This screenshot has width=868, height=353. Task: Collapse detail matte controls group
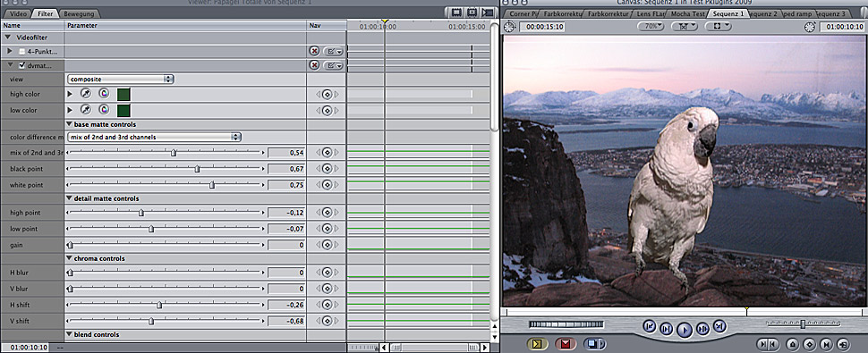point(69,198)
